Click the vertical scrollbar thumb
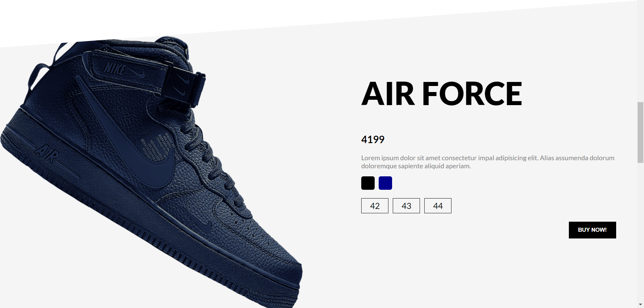The width and height of the screenshot is (644, 308). pos(640,132)
